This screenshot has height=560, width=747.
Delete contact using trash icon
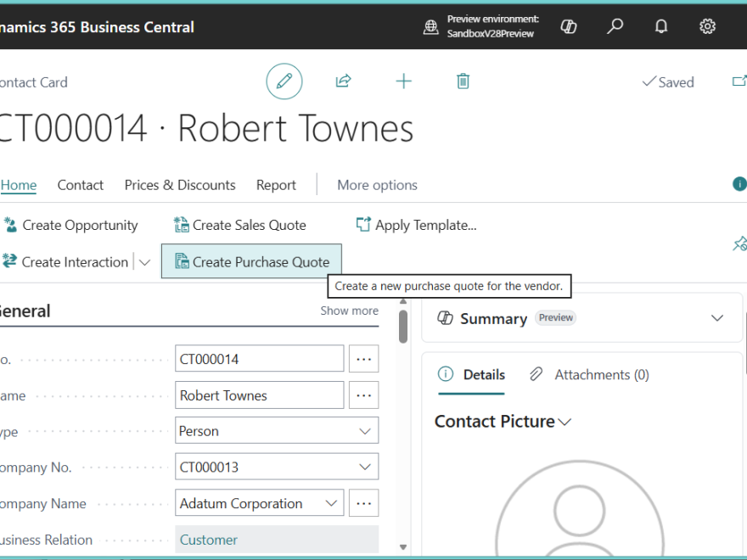tap(463, 81)
